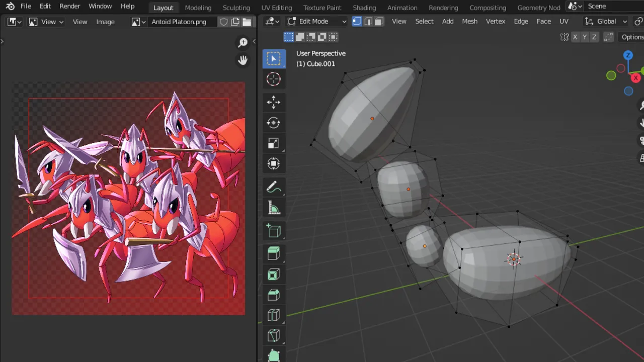
Task: Expand the image editor left toolbar arrow
Action: [x=2, y=41]
